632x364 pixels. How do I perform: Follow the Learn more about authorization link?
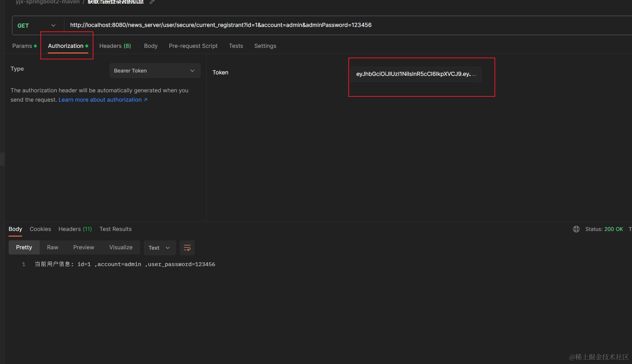click(103, 100)
